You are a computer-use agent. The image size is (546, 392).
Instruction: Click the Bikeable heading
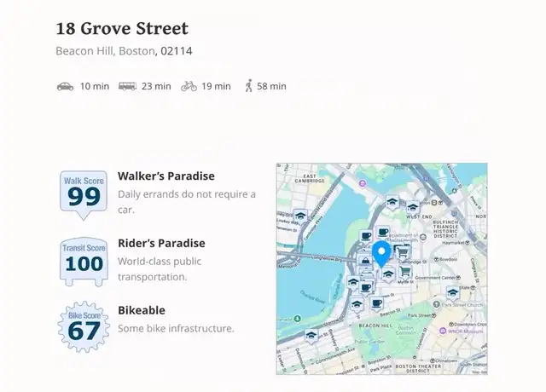click(x=142, y=310)
